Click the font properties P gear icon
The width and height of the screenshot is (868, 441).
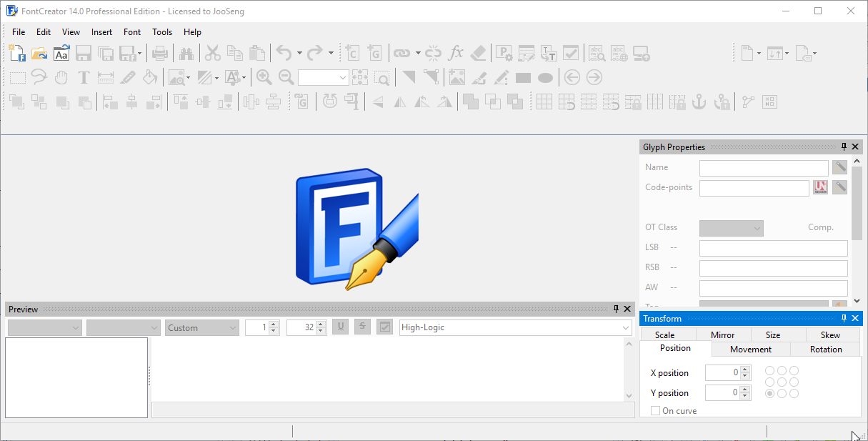click(504, 53)
